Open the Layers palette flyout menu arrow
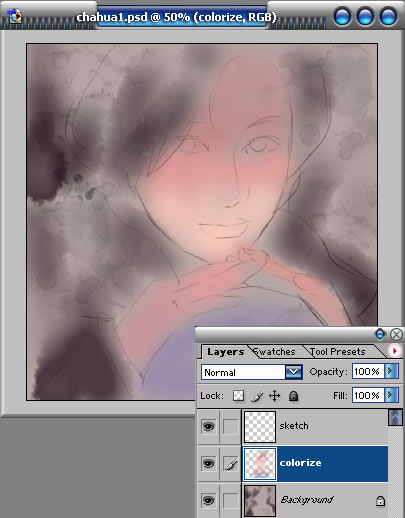Viewport: 405px width, 518px height. 395,351
